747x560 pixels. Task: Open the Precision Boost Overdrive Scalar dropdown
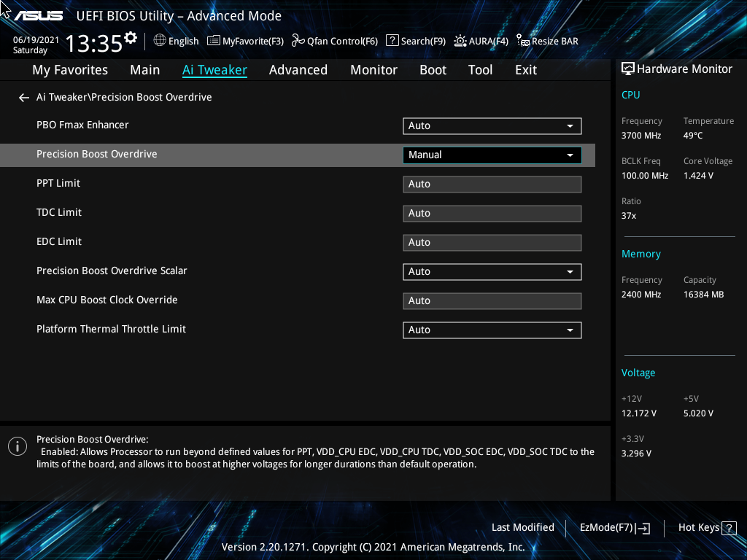[x=492, y=271]
